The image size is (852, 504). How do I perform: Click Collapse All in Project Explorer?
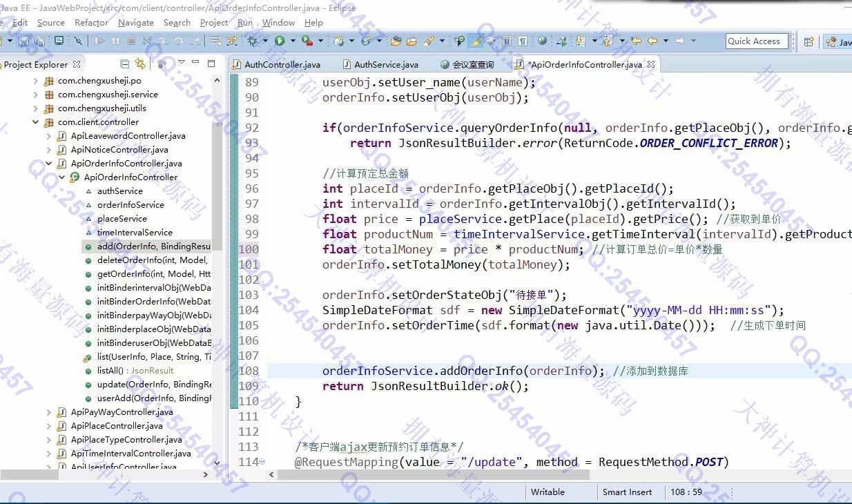point(124,64)
